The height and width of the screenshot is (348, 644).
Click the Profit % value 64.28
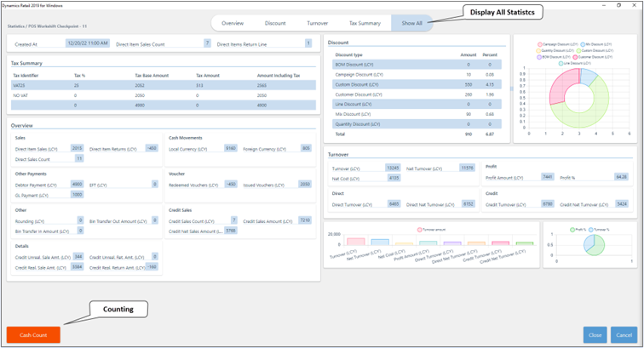621,177
